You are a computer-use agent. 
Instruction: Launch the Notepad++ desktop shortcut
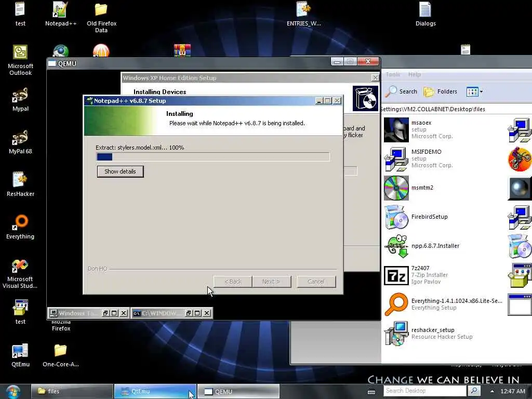tap(60, 14)
